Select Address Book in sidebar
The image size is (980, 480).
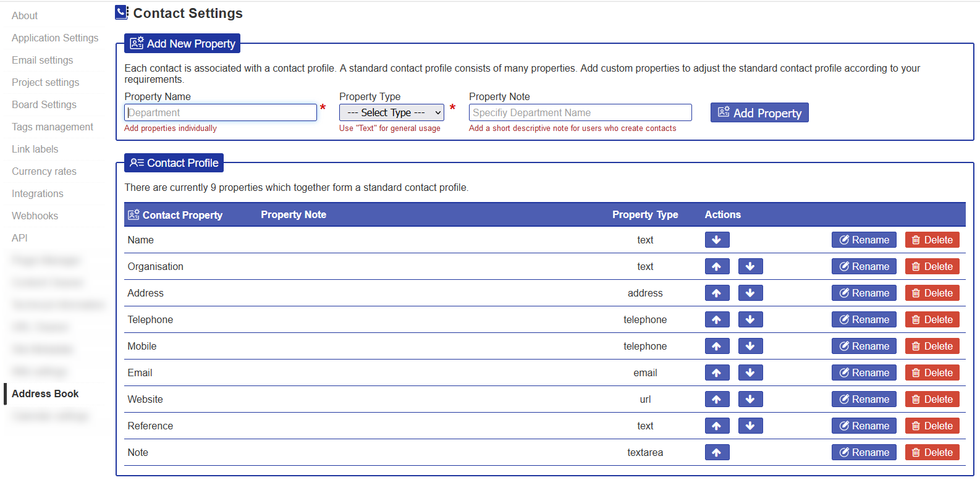tap(45, 394)
